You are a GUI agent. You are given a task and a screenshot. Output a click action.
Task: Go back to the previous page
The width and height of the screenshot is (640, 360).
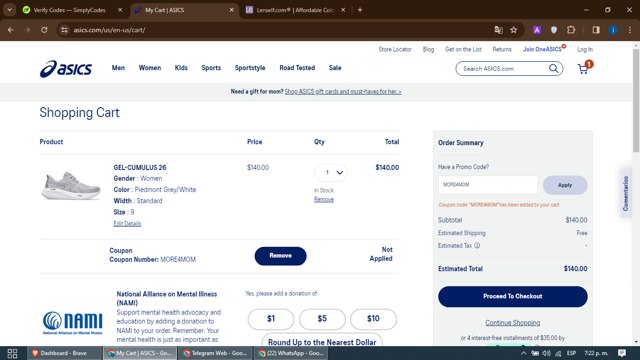11,30
